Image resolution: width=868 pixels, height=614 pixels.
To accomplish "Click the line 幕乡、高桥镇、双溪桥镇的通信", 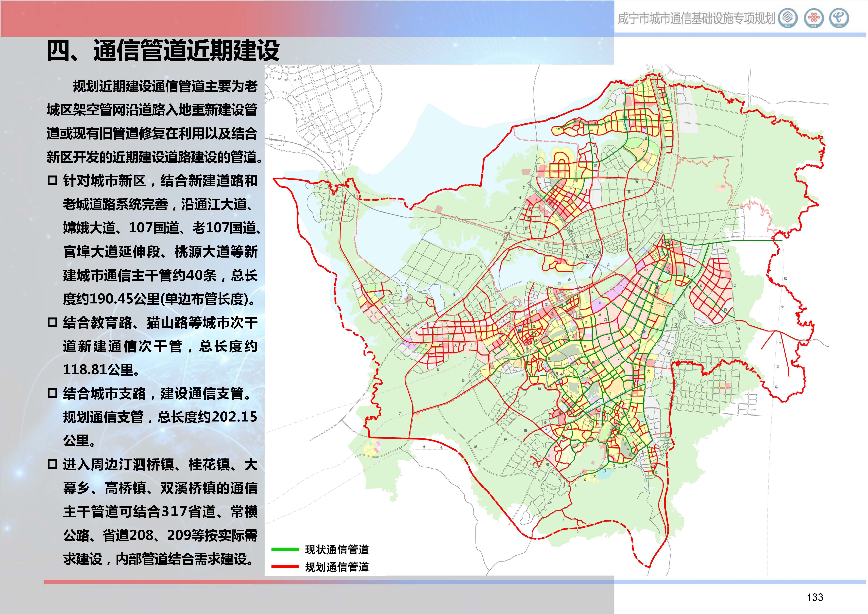I will coord(160,488).
